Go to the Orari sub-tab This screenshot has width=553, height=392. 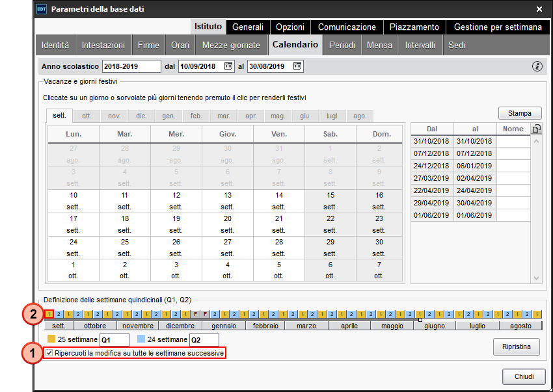click(x=180, y=45)
